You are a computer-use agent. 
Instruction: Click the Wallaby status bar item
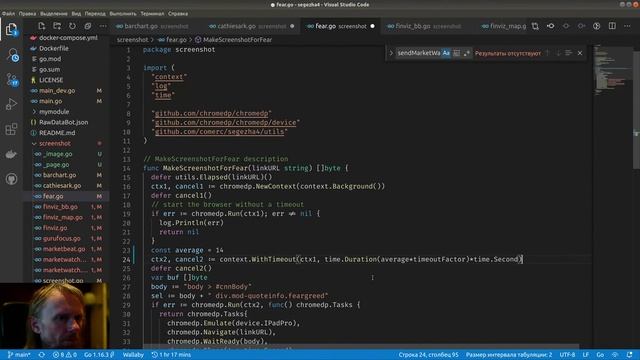point(133,355)
